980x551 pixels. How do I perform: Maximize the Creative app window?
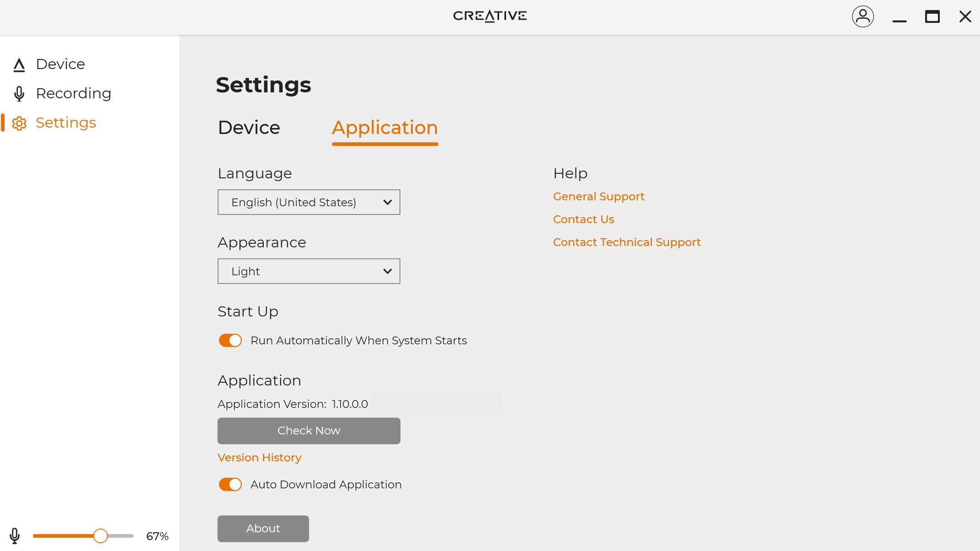pyautogui.click(x=932, y=17)
